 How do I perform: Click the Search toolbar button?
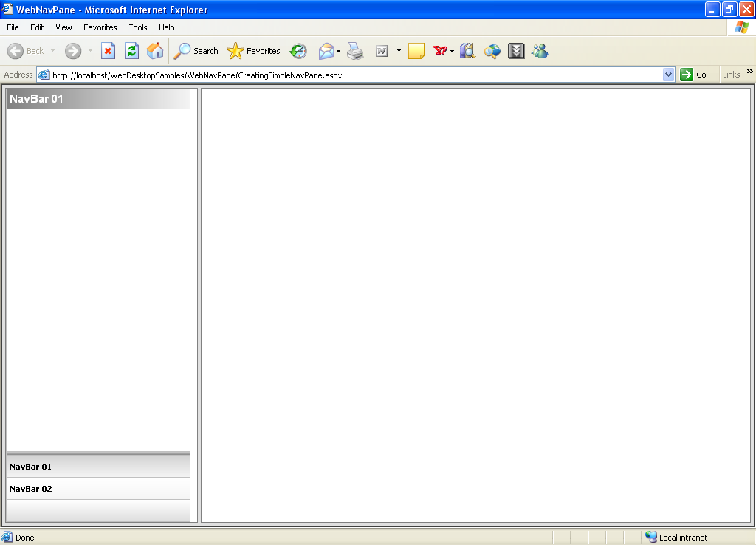click(x=196, y=51)
